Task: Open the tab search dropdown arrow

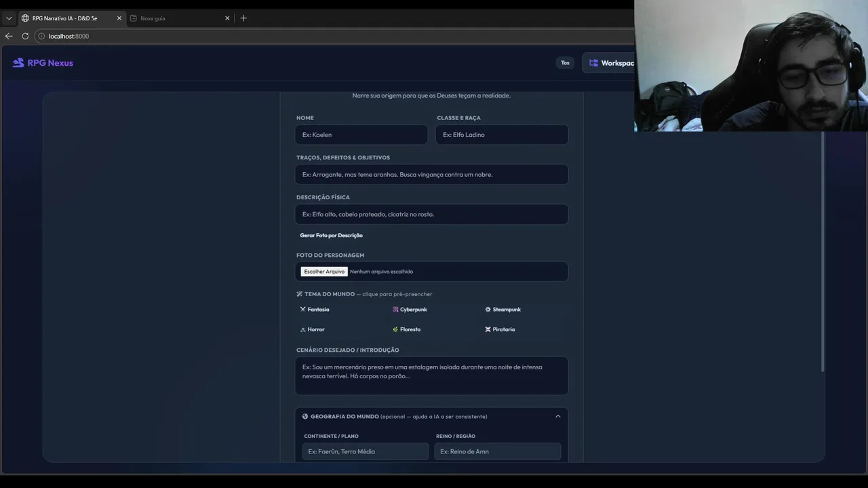Action: [x=9, y=18]
